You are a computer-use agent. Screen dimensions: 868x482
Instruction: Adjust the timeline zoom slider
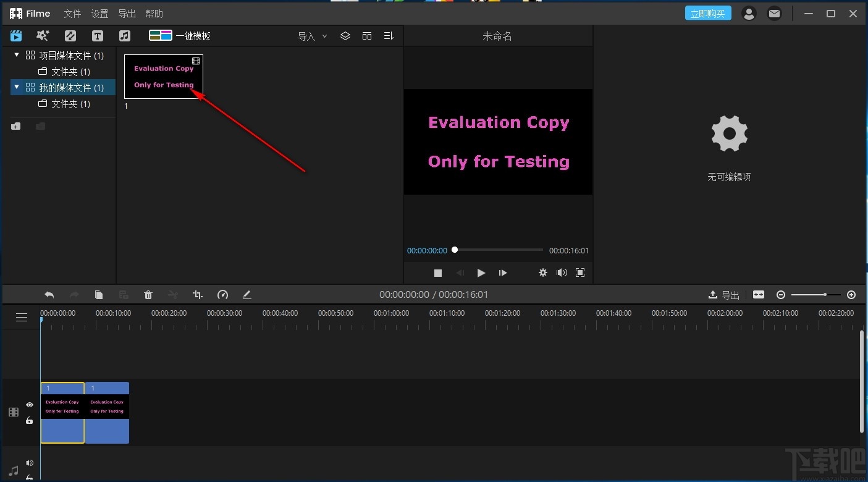click(x=816, y=295)
